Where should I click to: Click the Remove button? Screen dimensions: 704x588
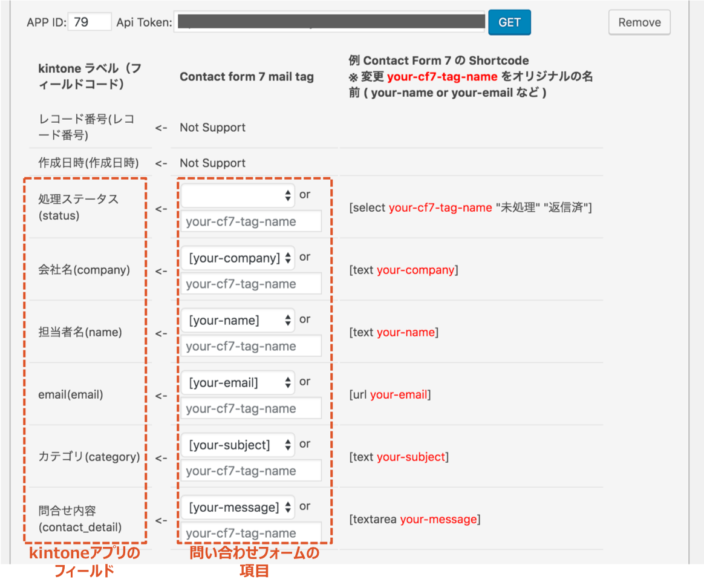[639, 22]
